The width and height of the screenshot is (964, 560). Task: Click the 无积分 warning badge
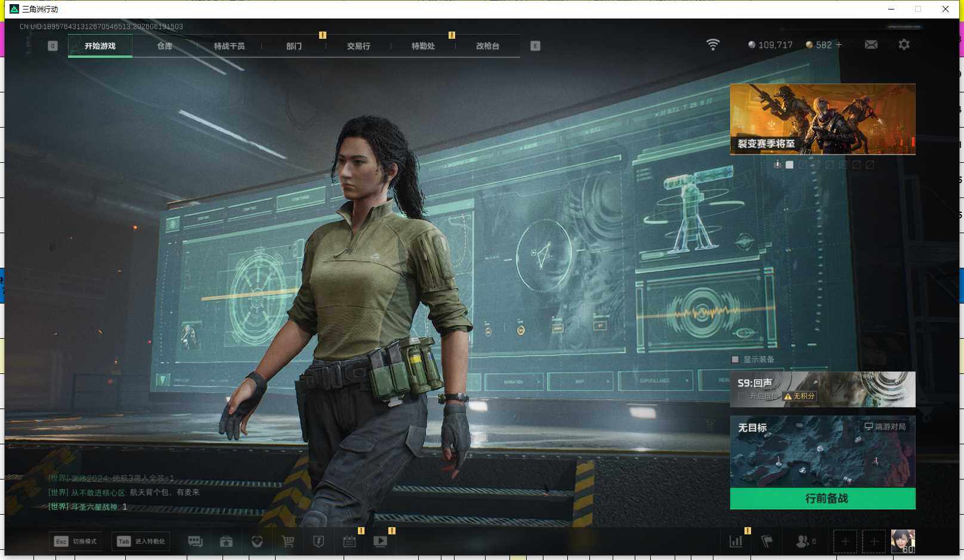pos(800,396)
